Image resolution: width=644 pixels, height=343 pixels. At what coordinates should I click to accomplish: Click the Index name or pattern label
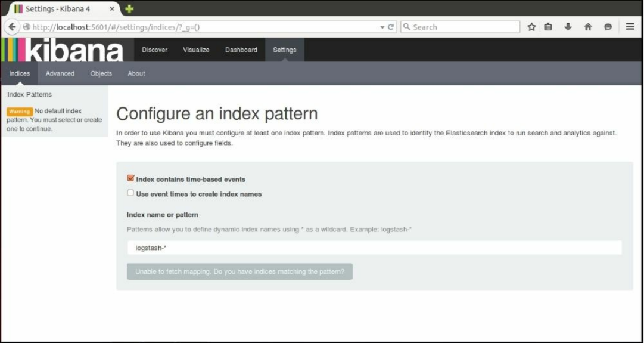point(163,215)
